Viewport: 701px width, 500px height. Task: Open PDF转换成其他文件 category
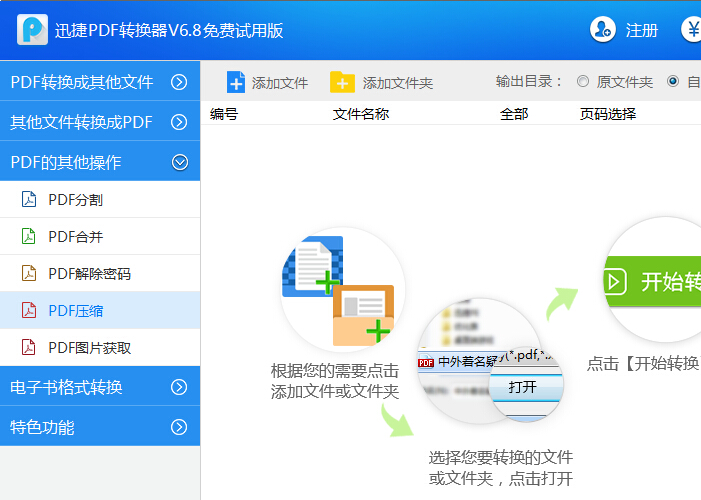(100, 81)
